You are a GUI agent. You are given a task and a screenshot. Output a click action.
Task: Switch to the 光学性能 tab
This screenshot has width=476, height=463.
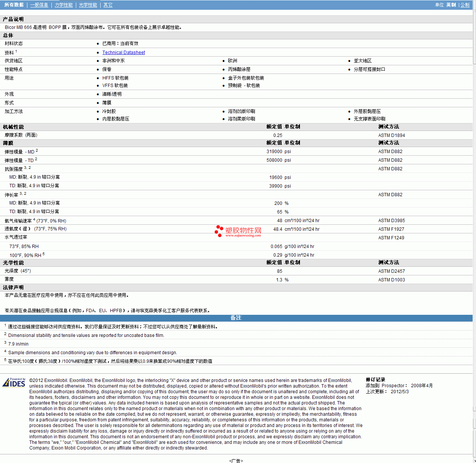pyautogui.click(x=88, y=5)
